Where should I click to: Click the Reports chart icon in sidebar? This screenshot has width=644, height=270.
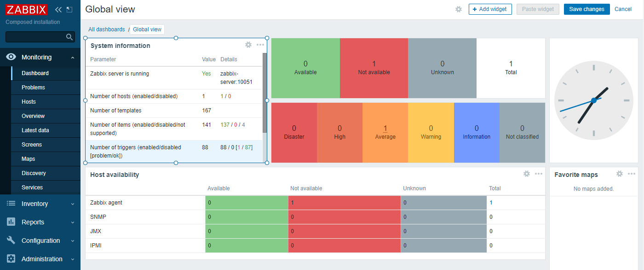click(x=11, y=222)
